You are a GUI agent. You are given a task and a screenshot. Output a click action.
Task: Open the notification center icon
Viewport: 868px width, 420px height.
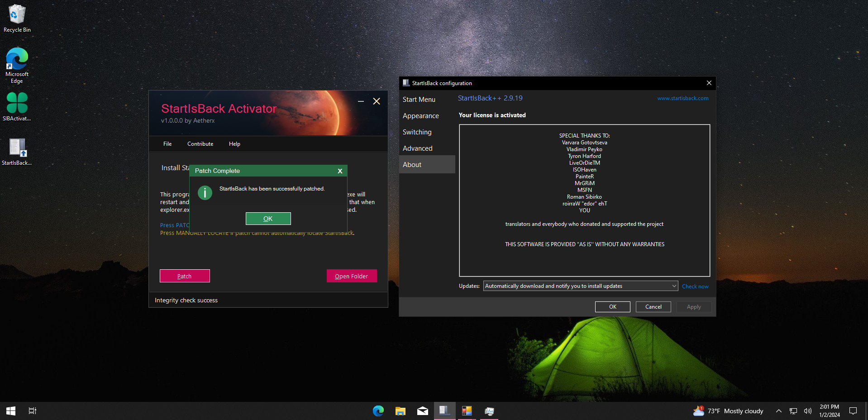coord(853,411)
